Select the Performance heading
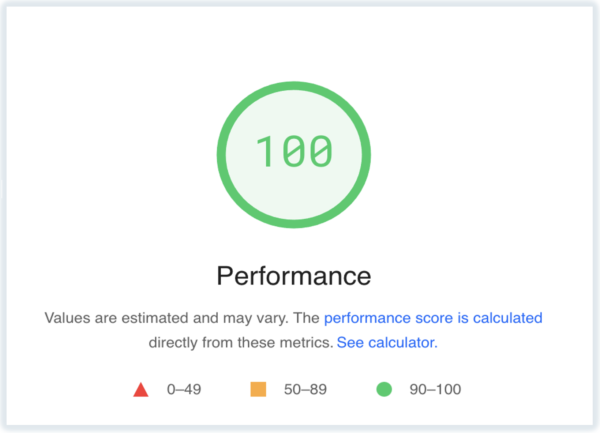Viewport: 600px width, 433px height. [x=294, y=275]
